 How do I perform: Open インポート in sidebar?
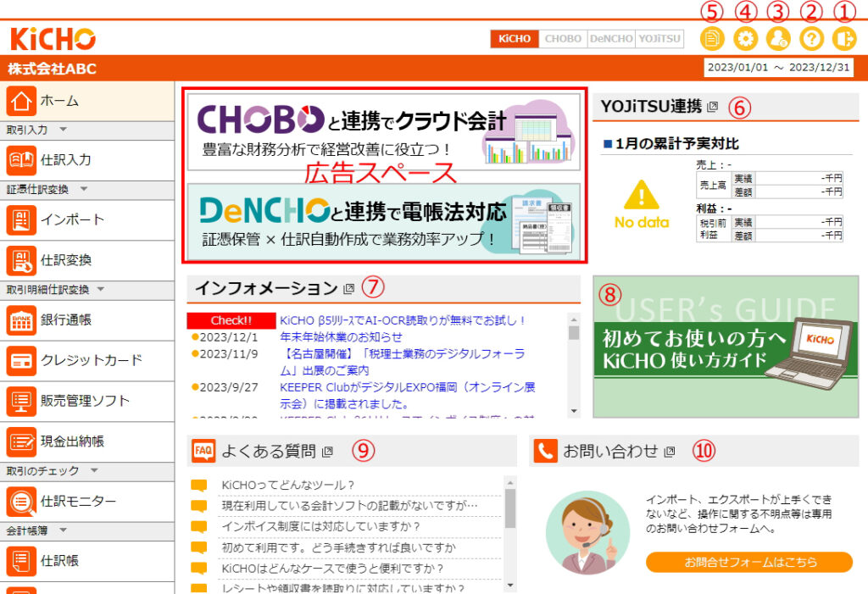point(87,219)
